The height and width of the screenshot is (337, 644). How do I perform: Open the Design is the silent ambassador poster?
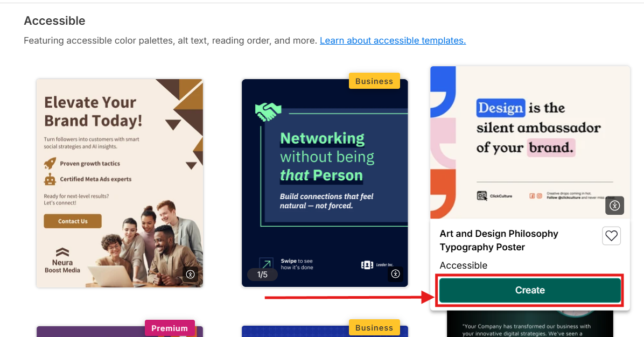(530, 142)
